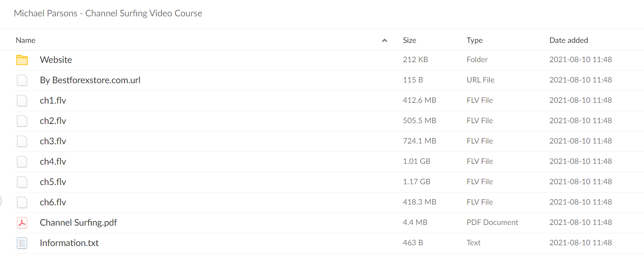Toggle sort direction with the Name arrow
Image resolution: width=644 pixels, height=266 pixels.
tap(384, 41)
